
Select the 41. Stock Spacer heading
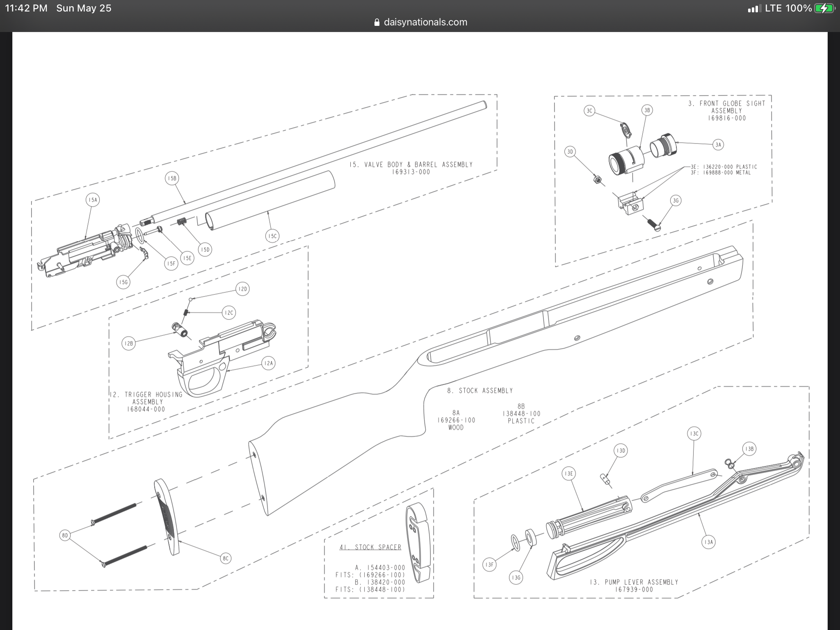pyautogui.click(x=370, y=547)
